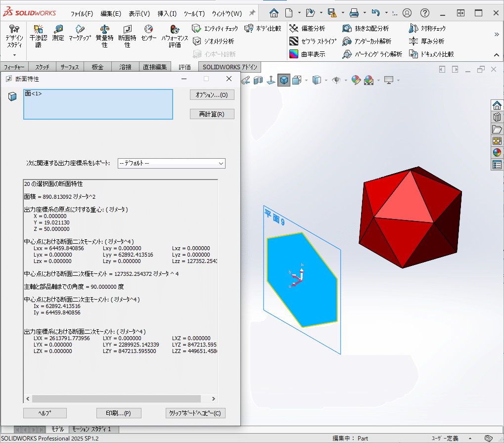Click the edit appearance colored sphere icon

[x=355, y=80]
